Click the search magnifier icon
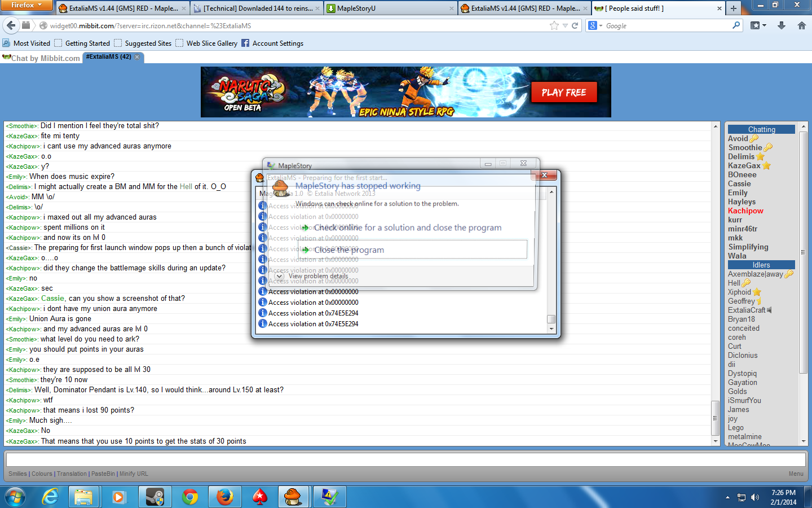Image resolution: width=812 pixels, height=508 pixels. 736,25
